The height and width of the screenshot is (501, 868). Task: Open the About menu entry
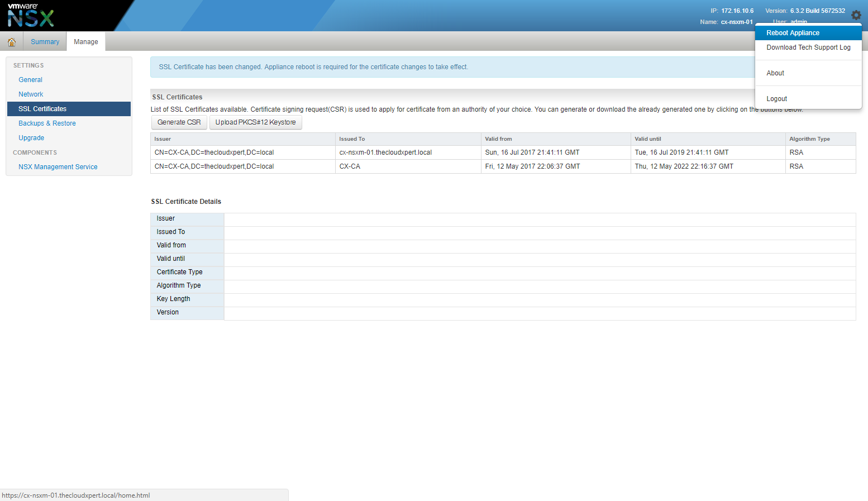point(775,73)
